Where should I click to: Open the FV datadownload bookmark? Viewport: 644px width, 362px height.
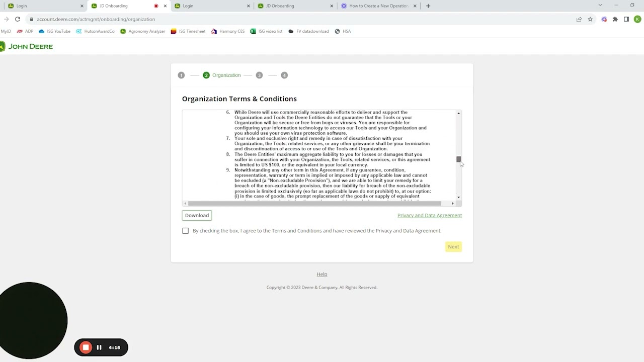click(x=308, y=31)
